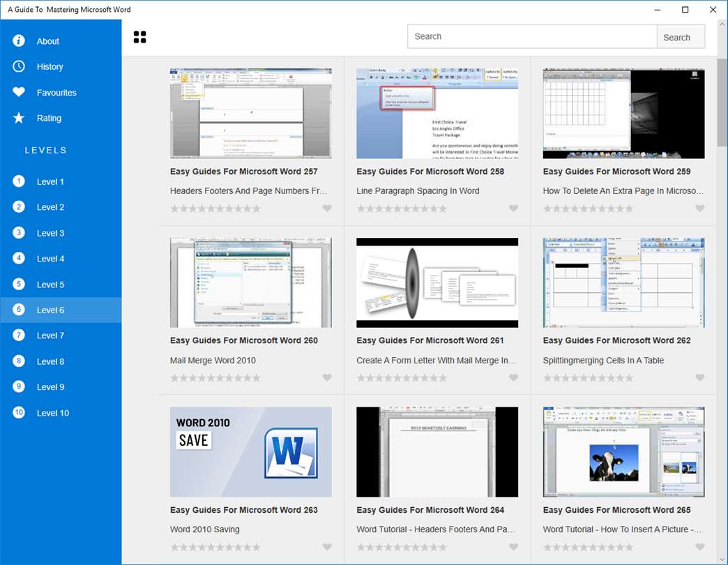This screenshot has height=565, width=728.
Task: Favourite Easy Guides For Microsoft Word 261
Action: tap(513, 377)
